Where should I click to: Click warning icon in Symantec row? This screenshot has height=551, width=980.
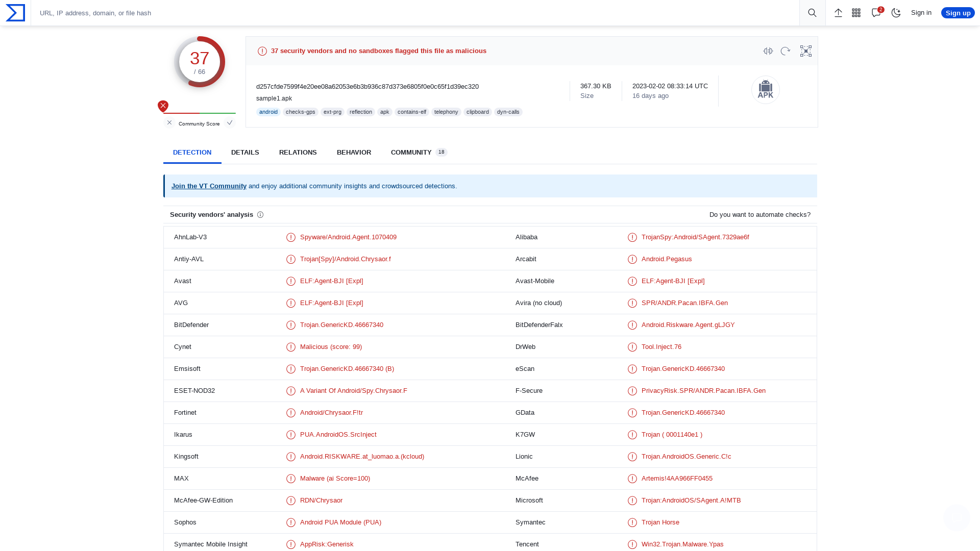[x=632, y=522]
